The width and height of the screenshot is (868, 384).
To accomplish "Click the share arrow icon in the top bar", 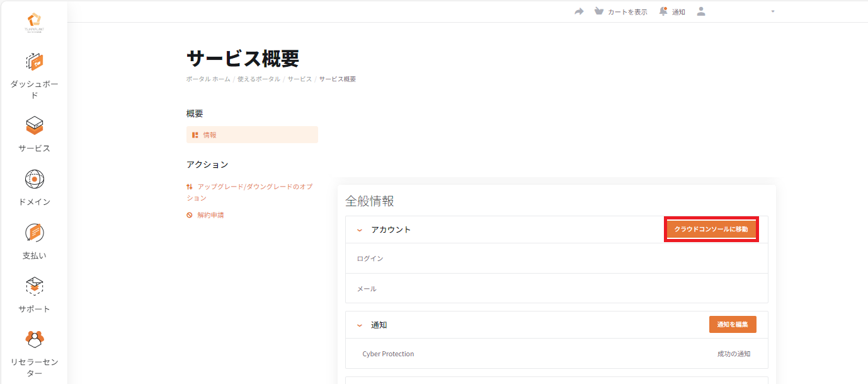I will [579, 11].
